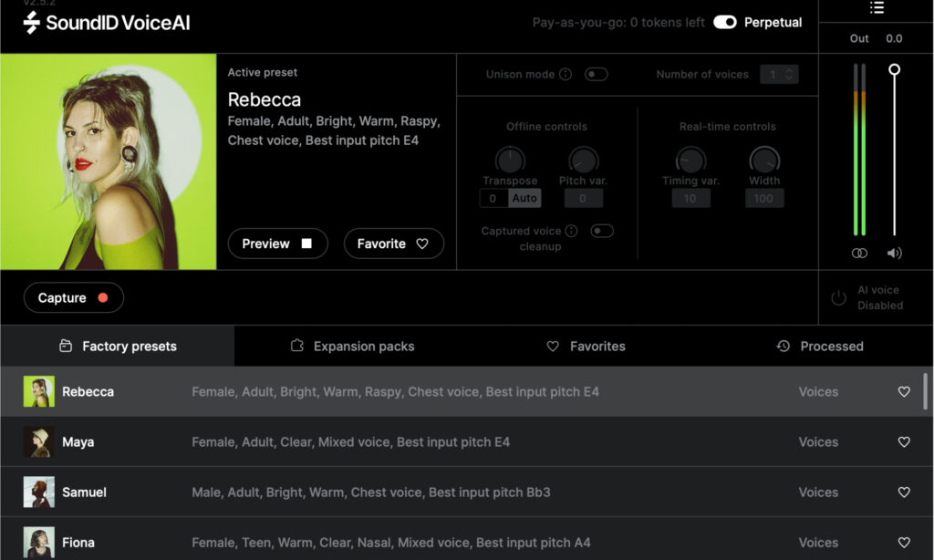Image resolution: width=934 pixels, height=560 pixels.
Task: Enable Captured voice cleanup
Action: coord(602,231)
